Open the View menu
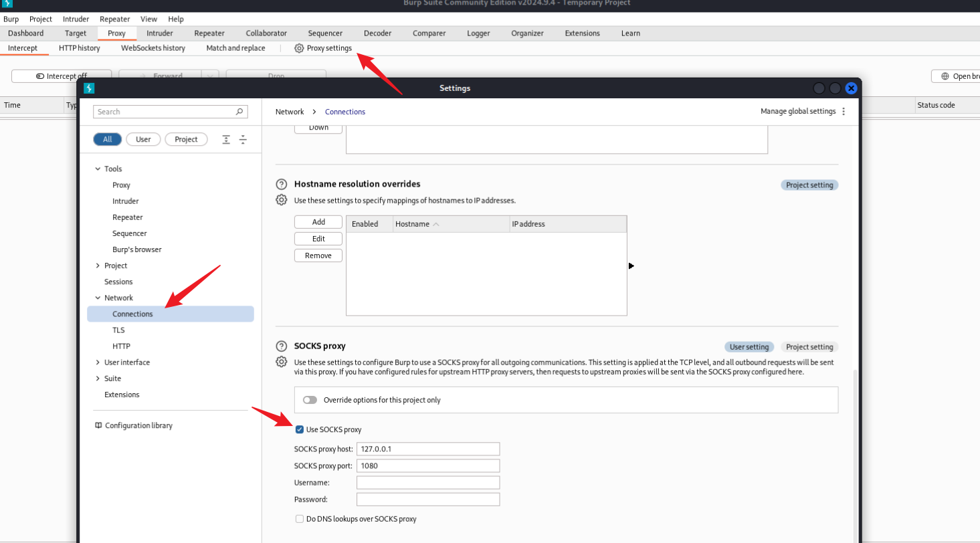The height and width of the screenshot is (543, 980). (149, 19)
